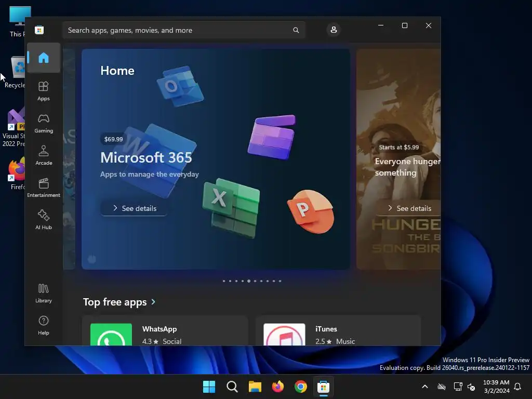532x399 pixels.
Task: Launch Google Chrome from the taskbar
Action: click(x=301, y=387)
